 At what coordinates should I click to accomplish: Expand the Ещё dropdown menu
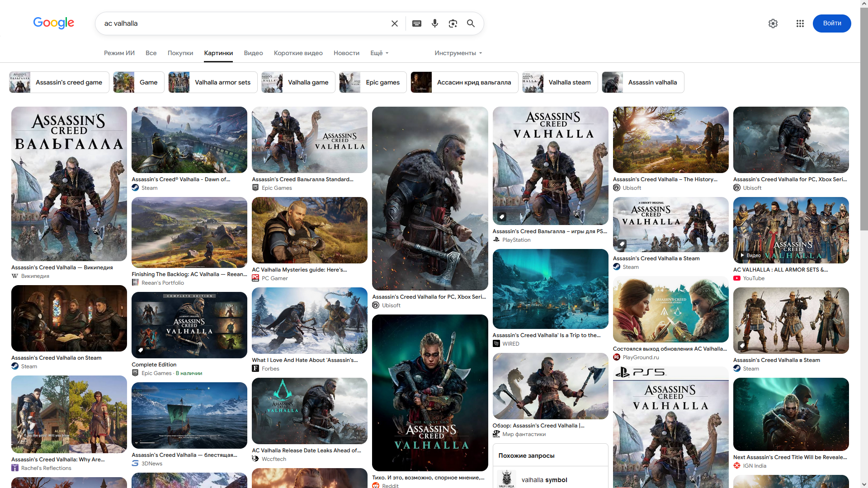click(x=379, y=53)
